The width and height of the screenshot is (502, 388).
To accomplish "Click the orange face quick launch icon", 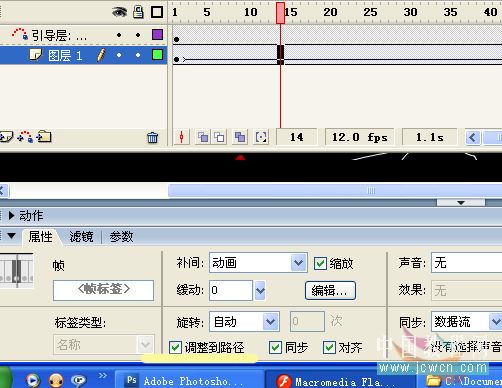I will coord(56,380).
